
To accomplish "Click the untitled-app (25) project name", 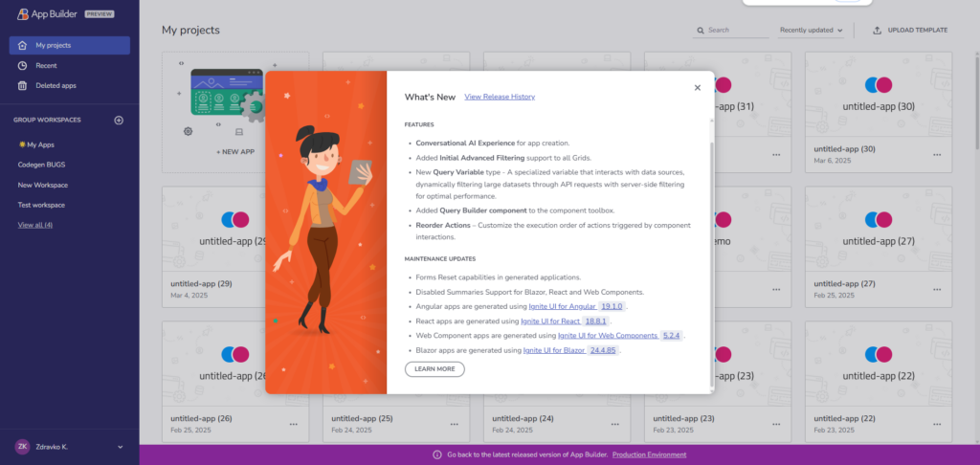I will point(362,418).
